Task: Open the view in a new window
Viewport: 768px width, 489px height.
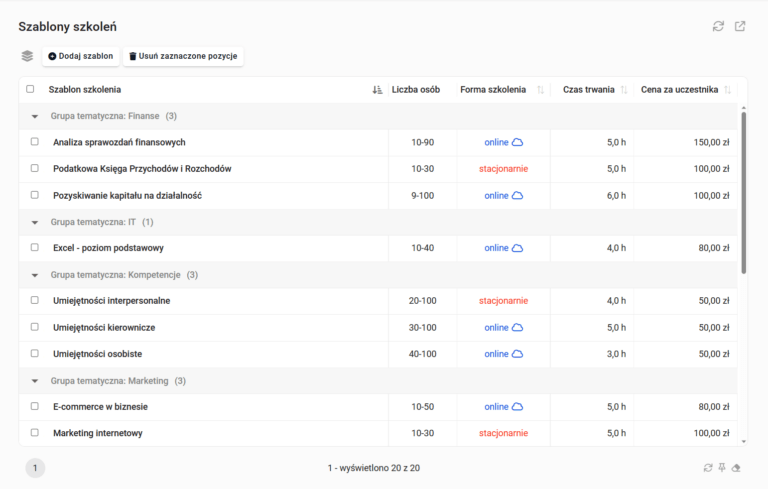Action: [740, 26]
